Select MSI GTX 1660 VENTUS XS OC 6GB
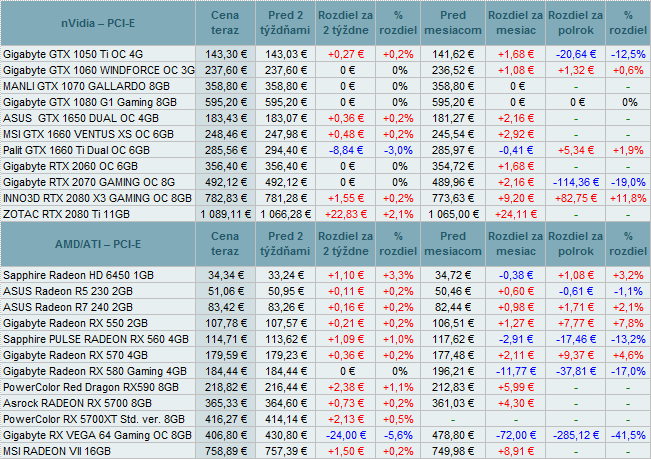 click(x=88, y=134)
